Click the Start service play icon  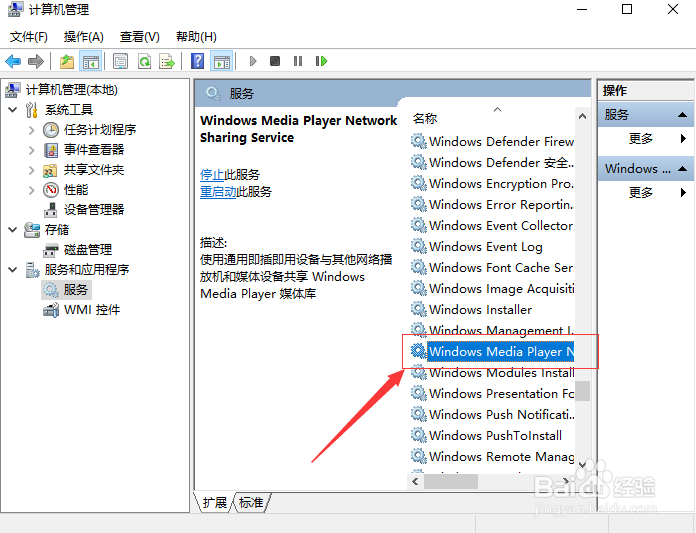tap(253, 61)
